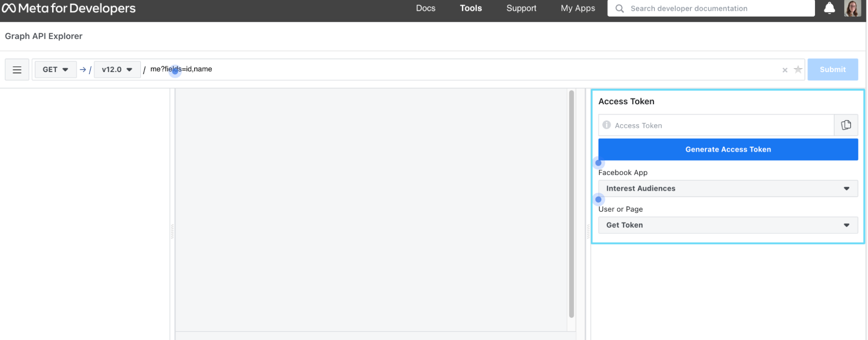Go to My Apps
Screen dimensions: 868x340
coord(578,8)
